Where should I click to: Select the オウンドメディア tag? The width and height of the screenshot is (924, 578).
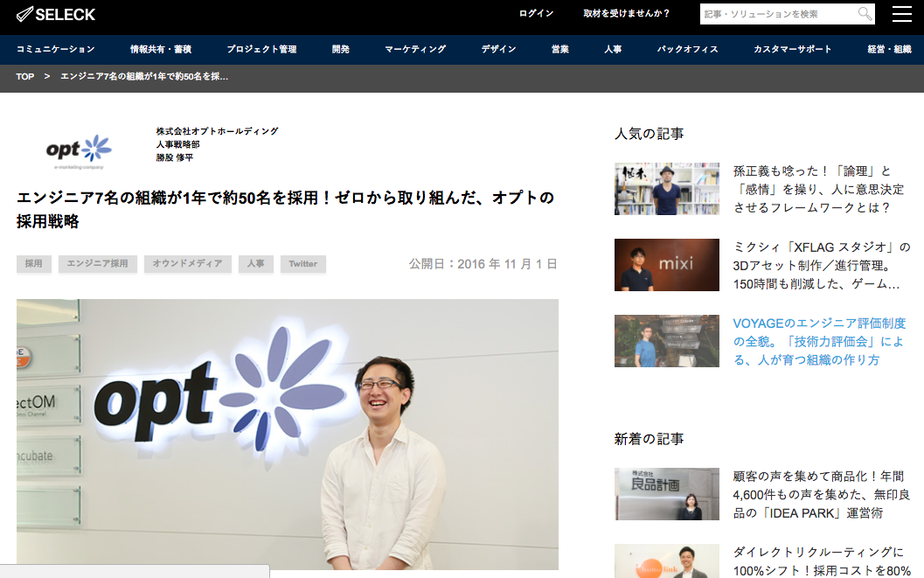[x=188, y=264]
